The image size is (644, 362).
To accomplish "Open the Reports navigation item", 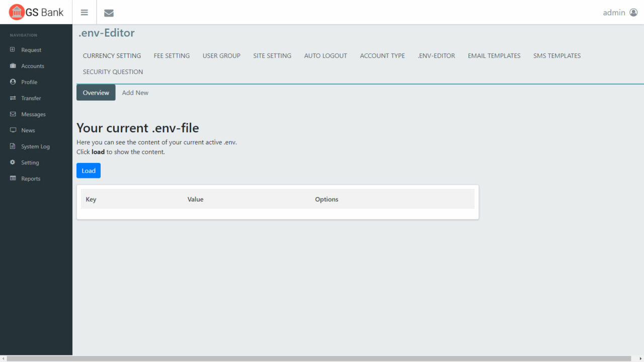I will (31, 178).
